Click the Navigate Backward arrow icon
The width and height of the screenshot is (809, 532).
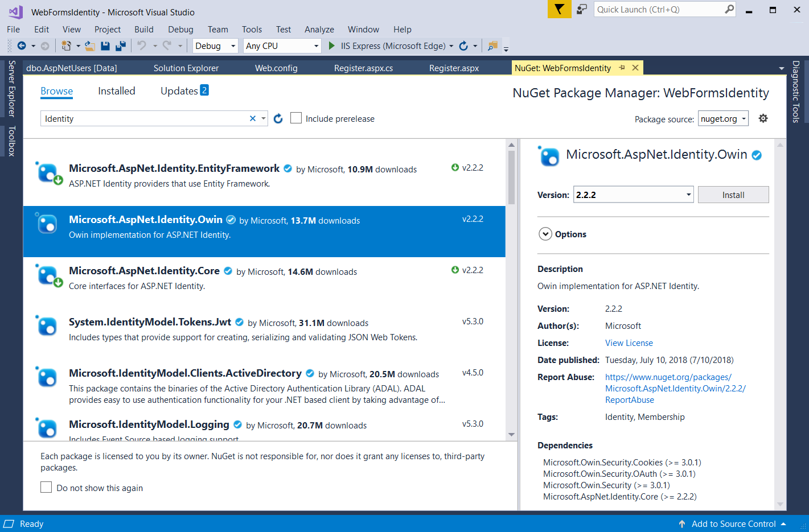click(22, 46)
